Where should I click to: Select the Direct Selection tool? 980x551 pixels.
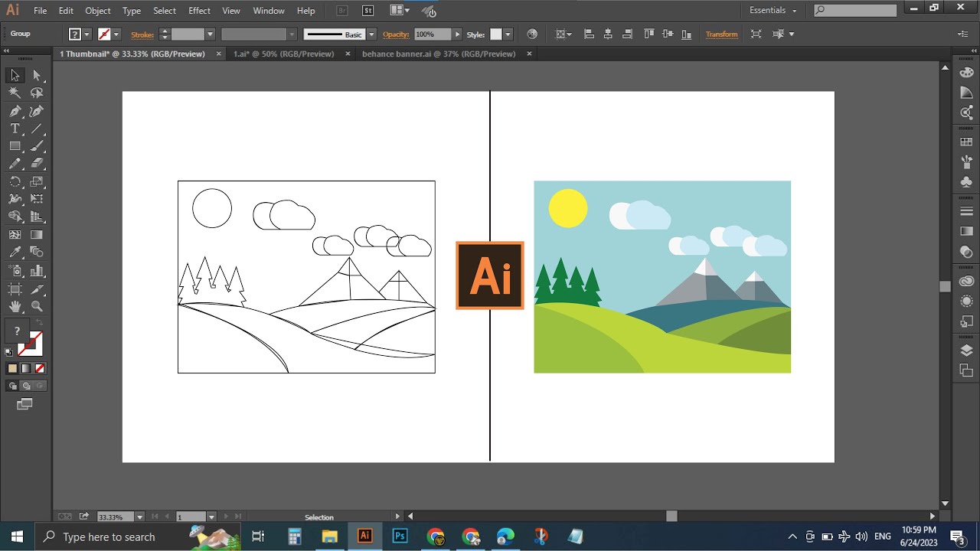[37, 75]
